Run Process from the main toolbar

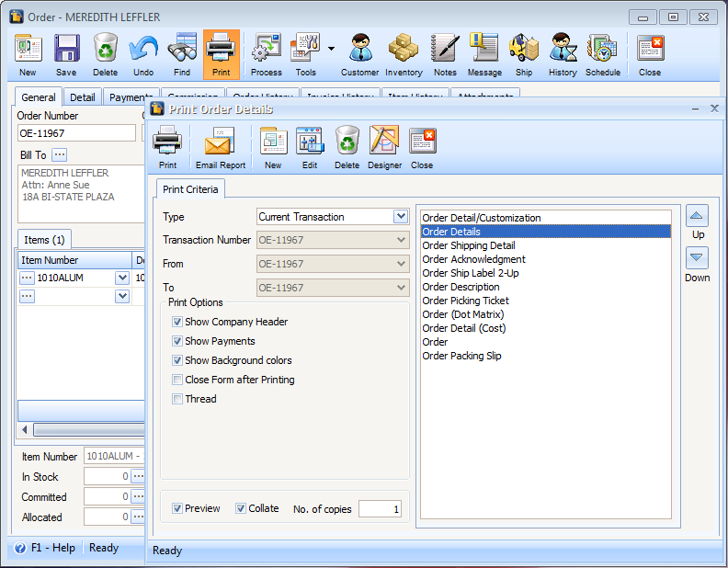click(266, 54)
